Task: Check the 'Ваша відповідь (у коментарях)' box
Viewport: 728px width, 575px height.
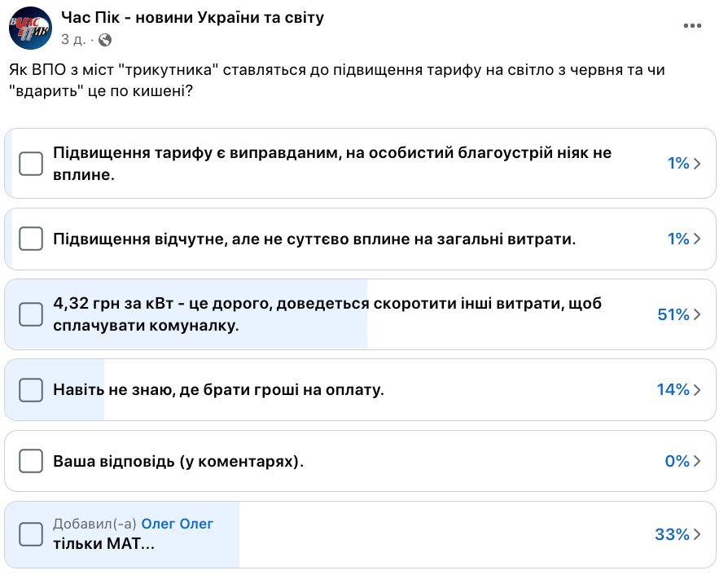Action: pos(31,461)
